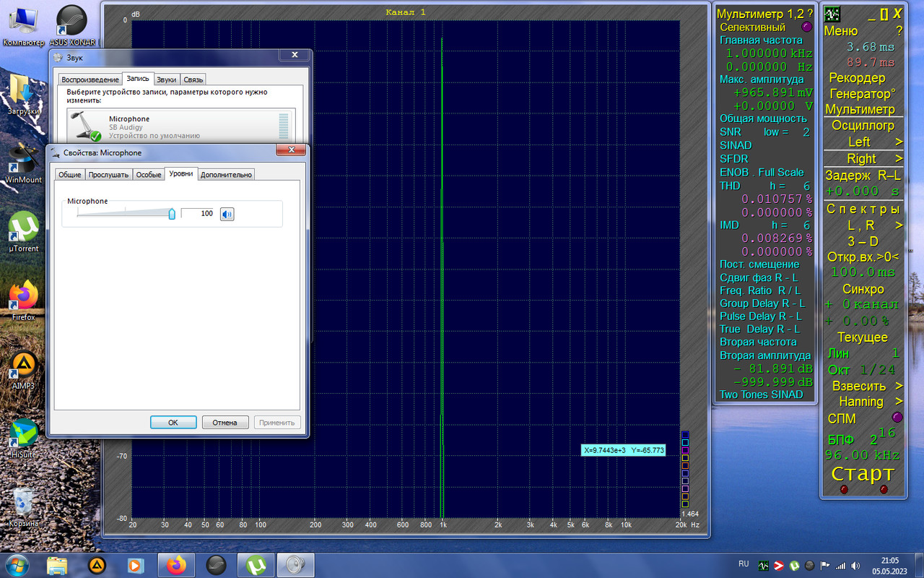
Task: Click the AIMP taskbar icon
Action: click(x=97, y=564)
